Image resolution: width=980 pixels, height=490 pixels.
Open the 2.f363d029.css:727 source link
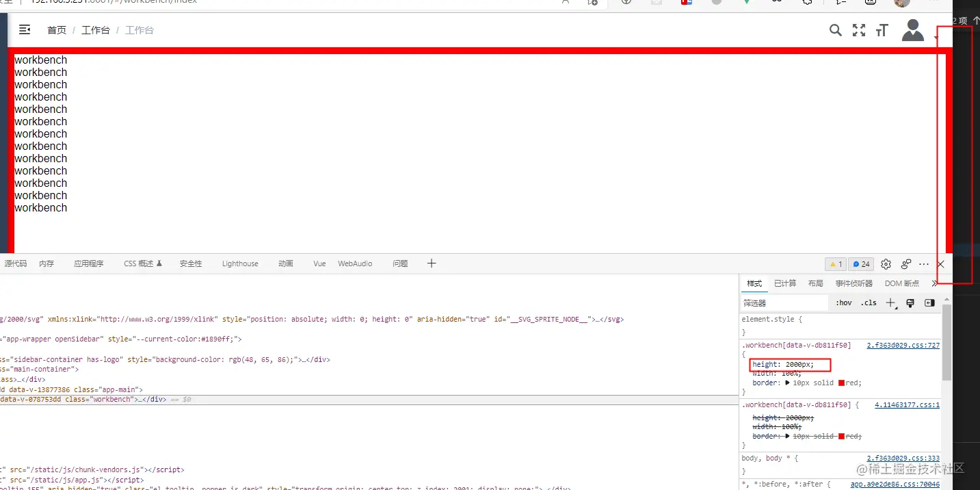point(903,346)
